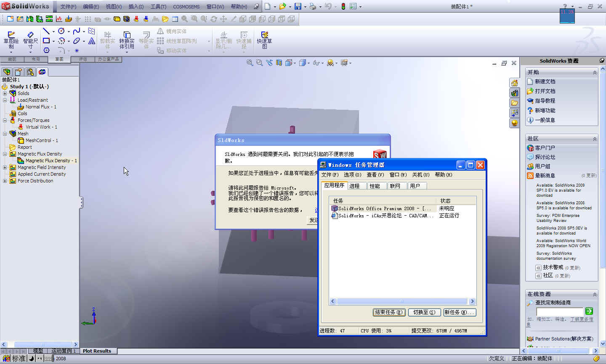Select the Circle sketch tool

pos(61,32)
